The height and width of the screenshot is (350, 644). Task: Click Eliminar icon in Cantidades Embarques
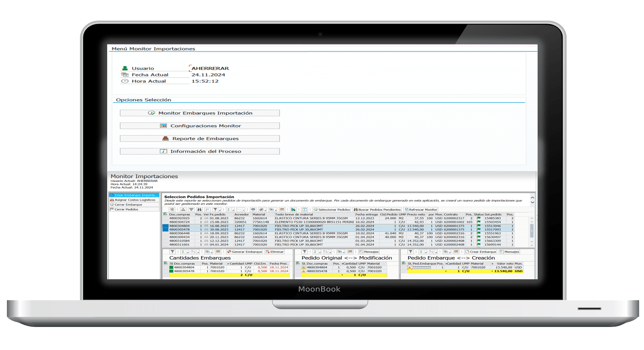[x=268, y=252]
